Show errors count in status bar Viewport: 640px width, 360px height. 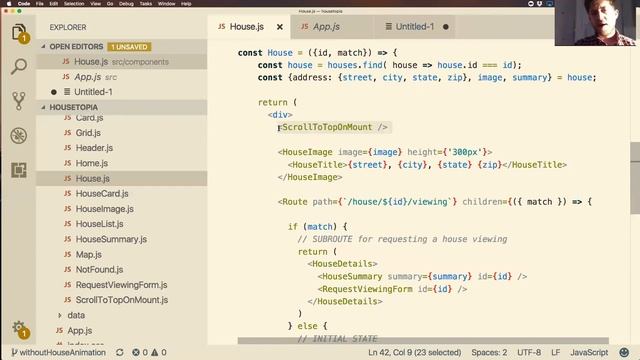(140, 352)
